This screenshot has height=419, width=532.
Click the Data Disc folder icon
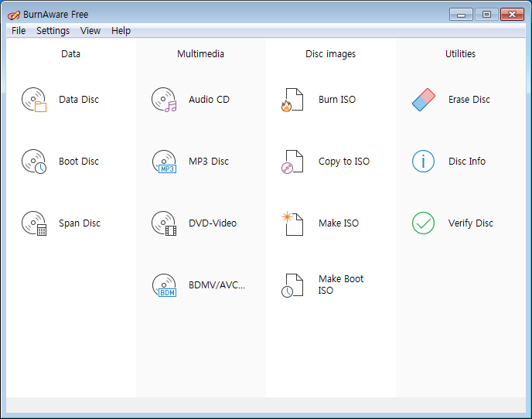pos(34,100)
